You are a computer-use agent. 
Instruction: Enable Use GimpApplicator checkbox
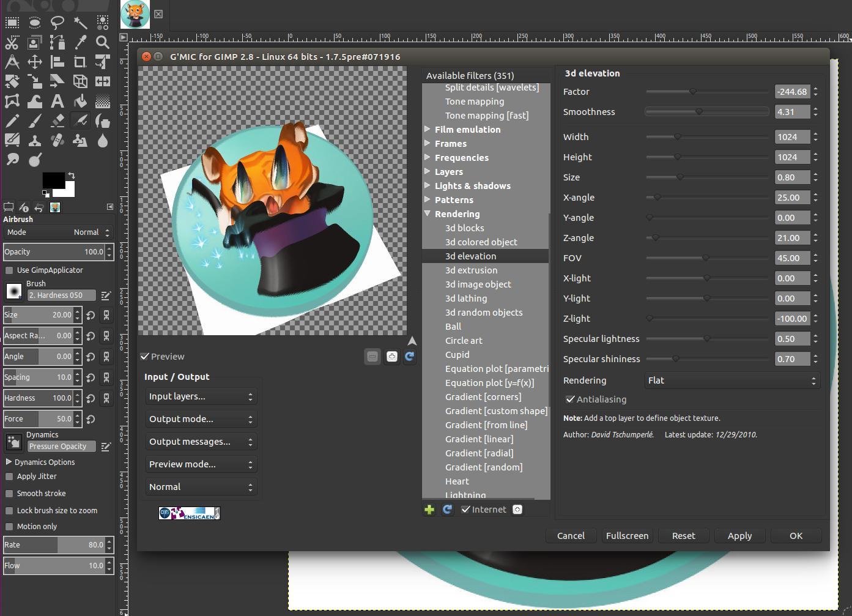pos(9,270)
